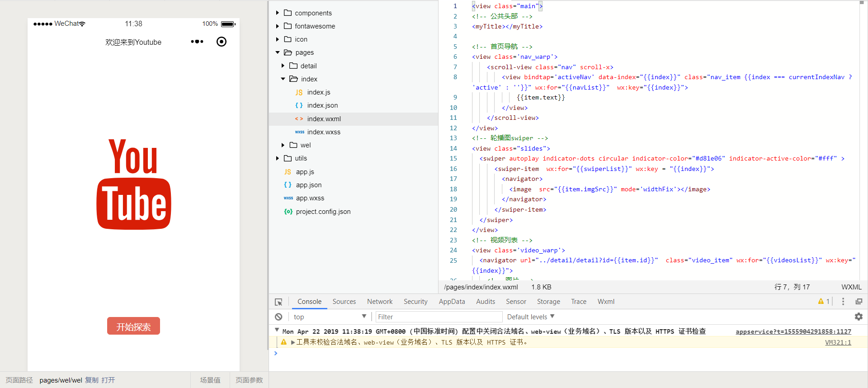Expand the components folder arrow
This screenshot has height=388, width=868.
[278, 13]
